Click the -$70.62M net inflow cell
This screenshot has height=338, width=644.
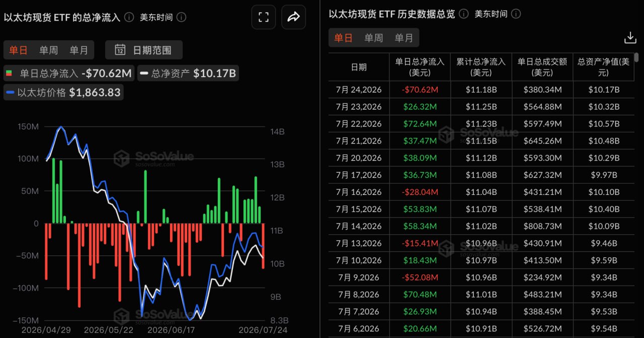420,90
